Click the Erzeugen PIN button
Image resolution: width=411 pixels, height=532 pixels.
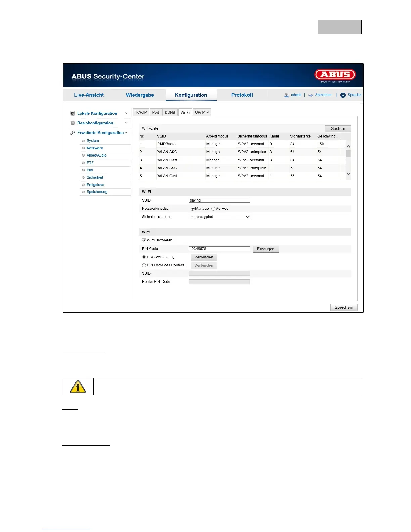[266, 249]
